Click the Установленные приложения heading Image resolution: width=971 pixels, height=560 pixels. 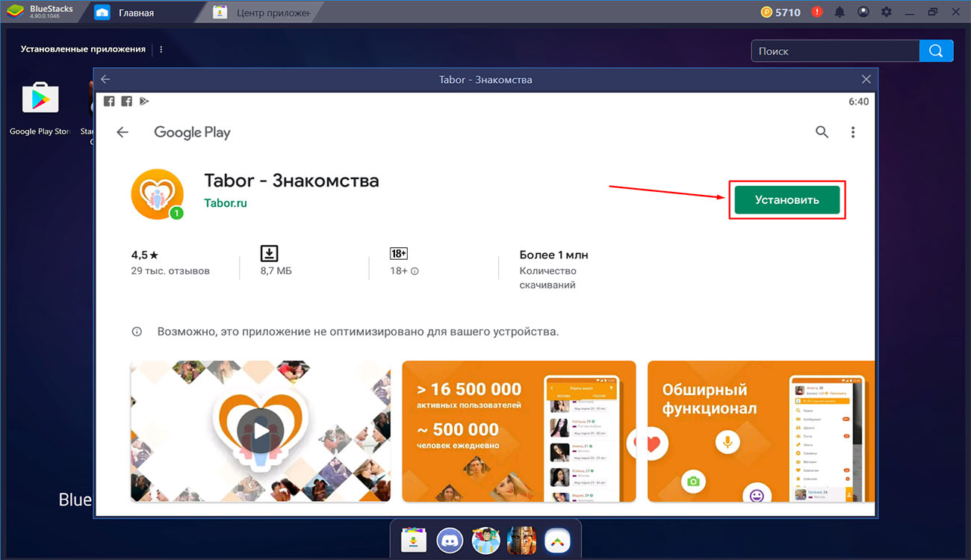click(83, 49)
